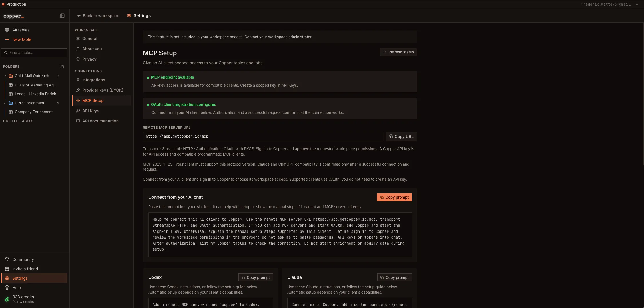
Task: Open the Integrations page
Action: [x=102, y=80]
